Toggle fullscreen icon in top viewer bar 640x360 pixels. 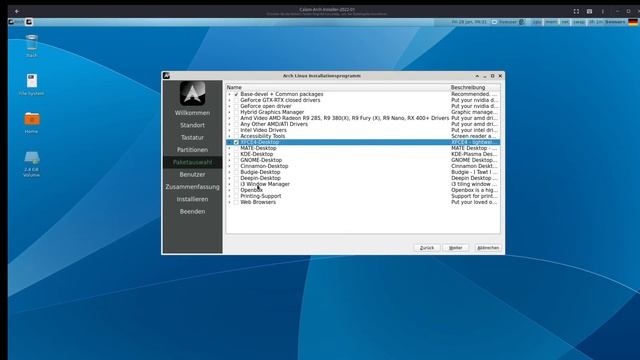tap(576, 11)
